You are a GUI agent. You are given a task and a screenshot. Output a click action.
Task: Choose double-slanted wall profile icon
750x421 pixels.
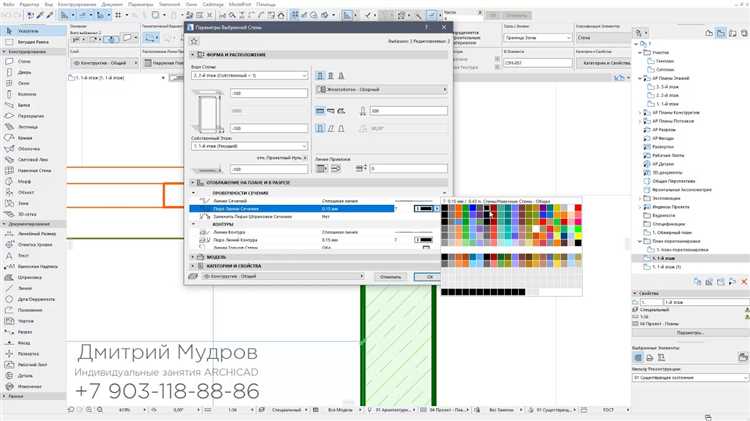(341, 128)
